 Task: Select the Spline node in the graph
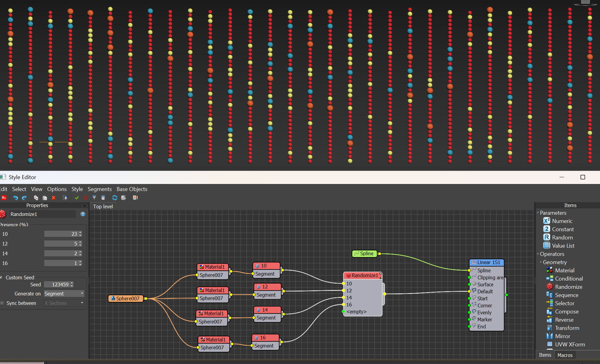(365, 253)
